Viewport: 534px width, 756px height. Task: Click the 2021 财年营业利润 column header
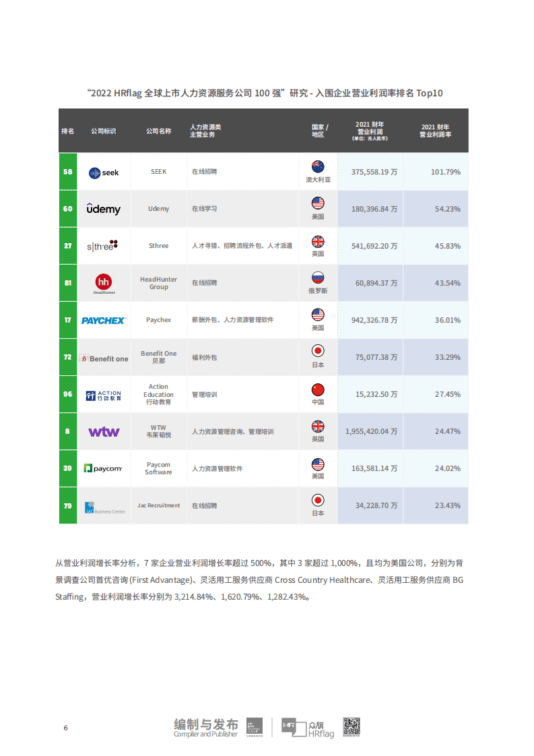(370, 131)
